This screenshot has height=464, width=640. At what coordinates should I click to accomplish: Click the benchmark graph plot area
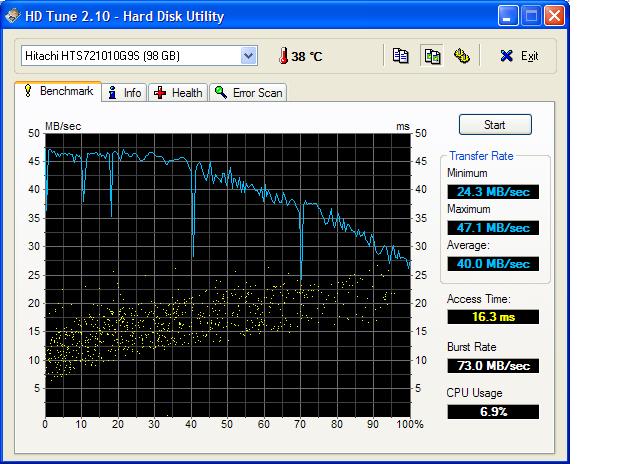227,275
